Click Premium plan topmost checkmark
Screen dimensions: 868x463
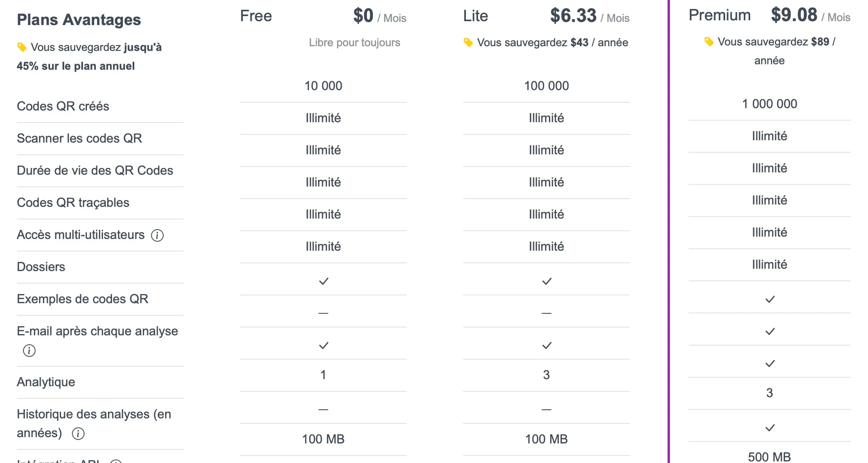(770, 299)
